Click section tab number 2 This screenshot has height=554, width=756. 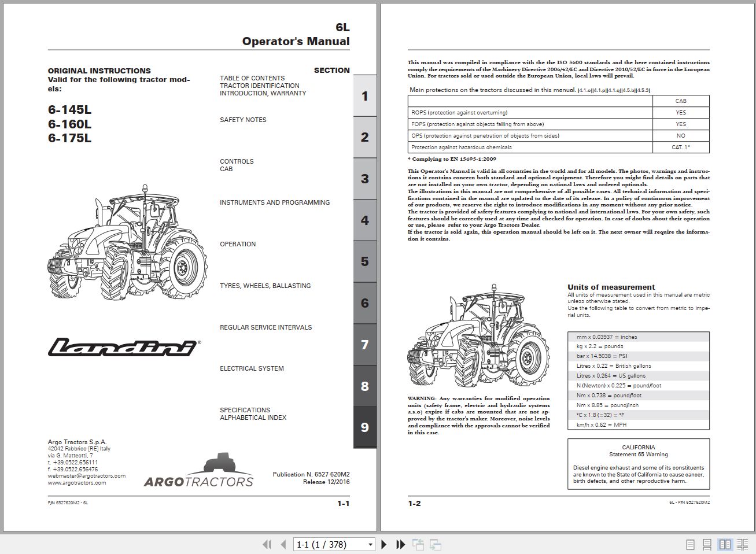pyautogui.click(x=365, y=137)
